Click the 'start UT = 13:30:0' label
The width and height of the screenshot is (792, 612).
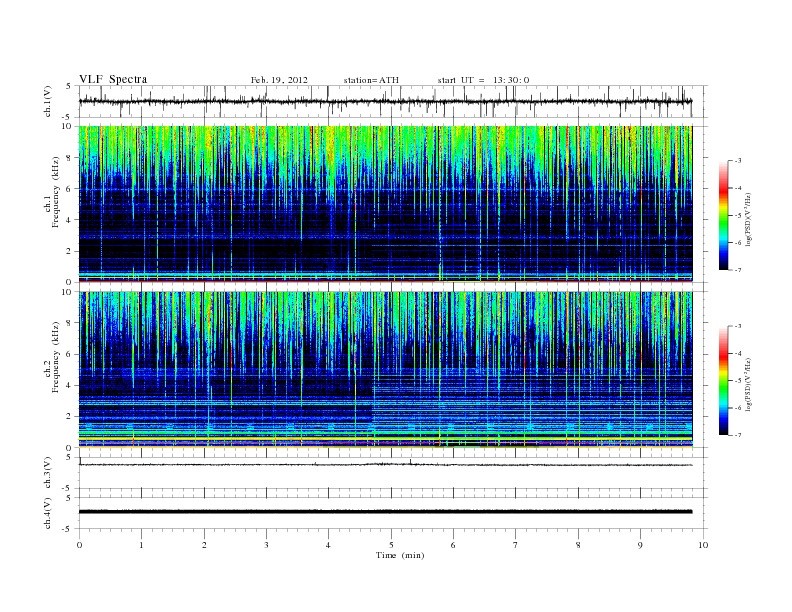pos(483,80)
